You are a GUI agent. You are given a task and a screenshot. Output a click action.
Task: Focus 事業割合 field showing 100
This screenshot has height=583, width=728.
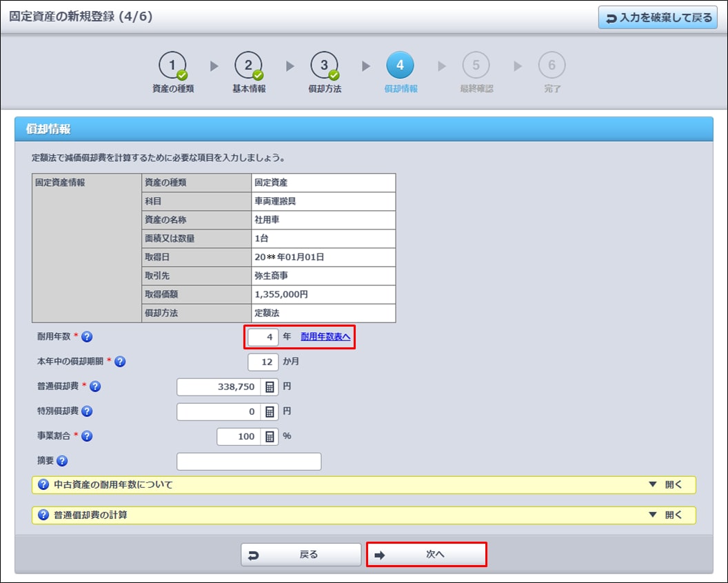point(239,437)
